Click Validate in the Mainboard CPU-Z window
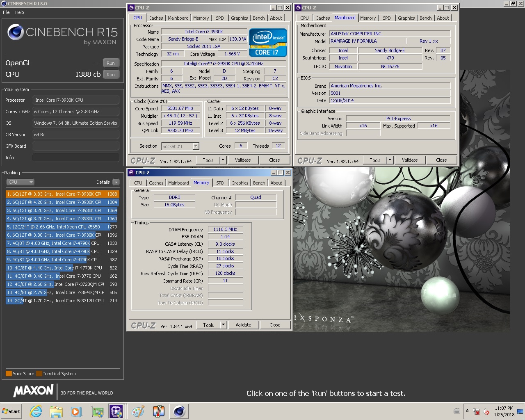 click(x=410, y=160)
